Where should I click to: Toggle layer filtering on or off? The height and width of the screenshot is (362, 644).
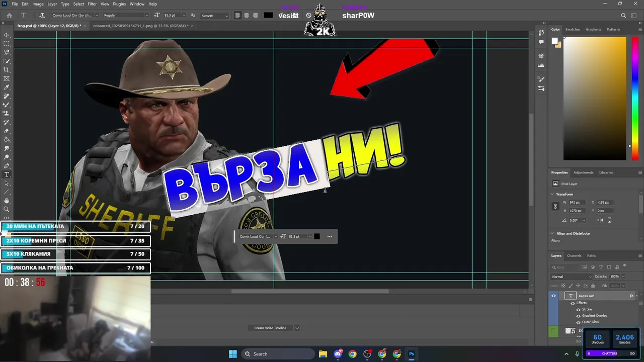pos(624,266)
